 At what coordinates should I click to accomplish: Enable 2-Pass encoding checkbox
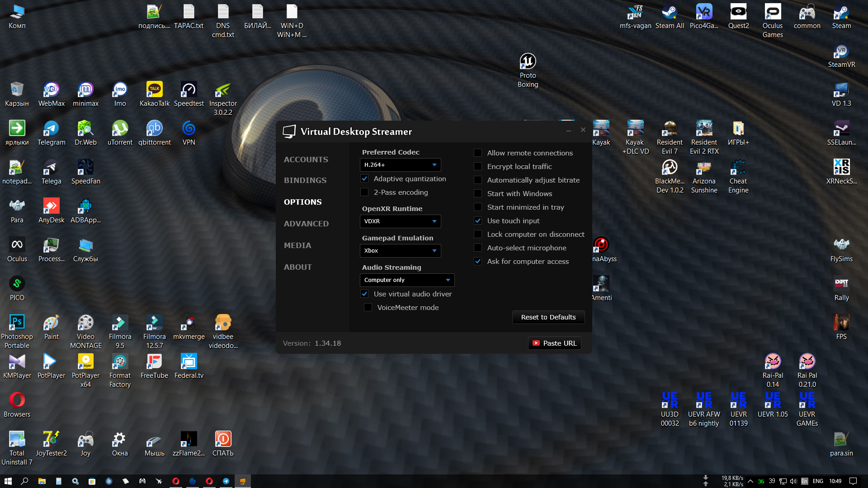(364, 192)
